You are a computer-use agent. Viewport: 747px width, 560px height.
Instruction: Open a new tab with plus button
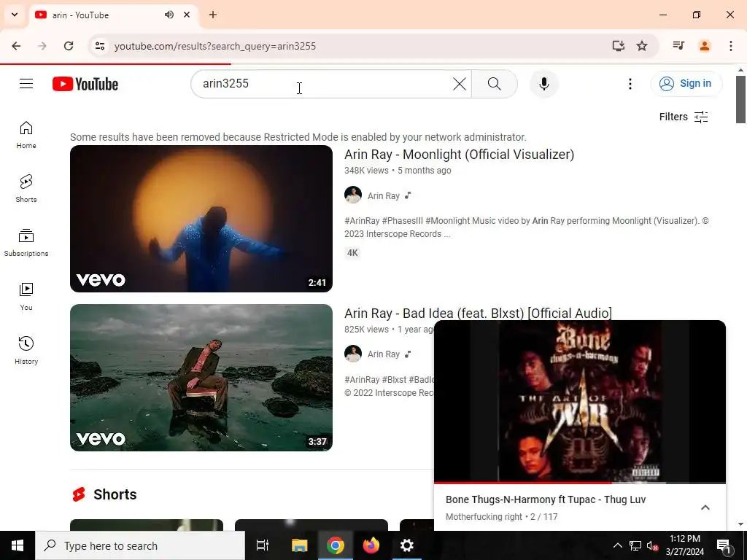click(213, 15)
